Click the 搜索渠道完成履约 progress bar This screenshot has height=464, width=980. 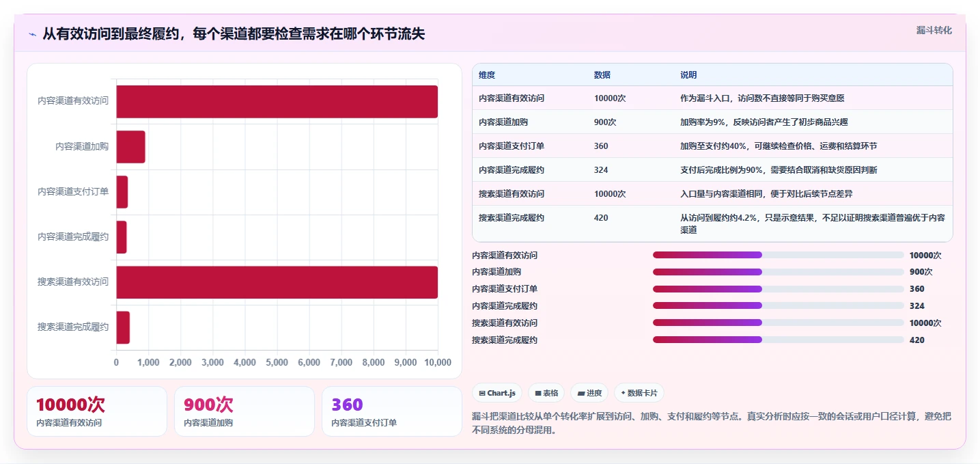tap(779, 340)
